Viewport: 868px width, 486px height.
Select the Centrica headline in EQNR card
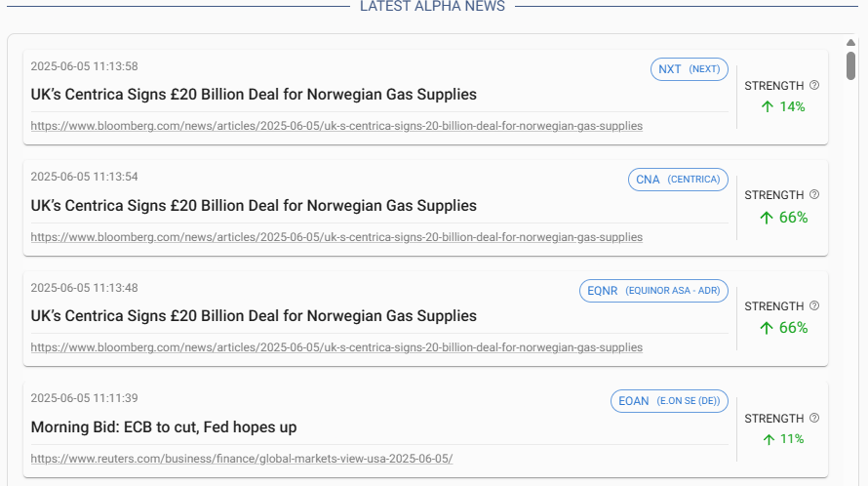coord(254,316)
